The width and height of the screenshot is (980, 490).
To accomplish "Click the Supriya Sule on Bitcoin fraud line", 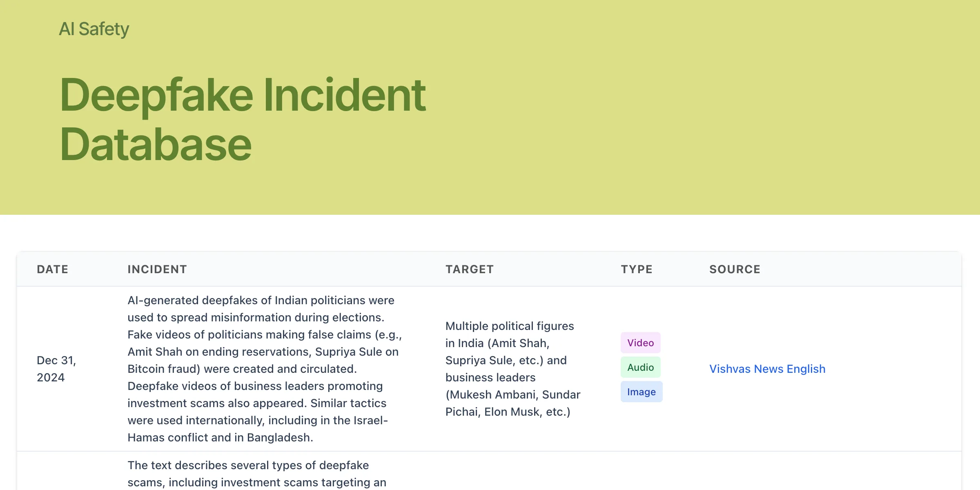I will pyautogui.click(x=356, y=352).
